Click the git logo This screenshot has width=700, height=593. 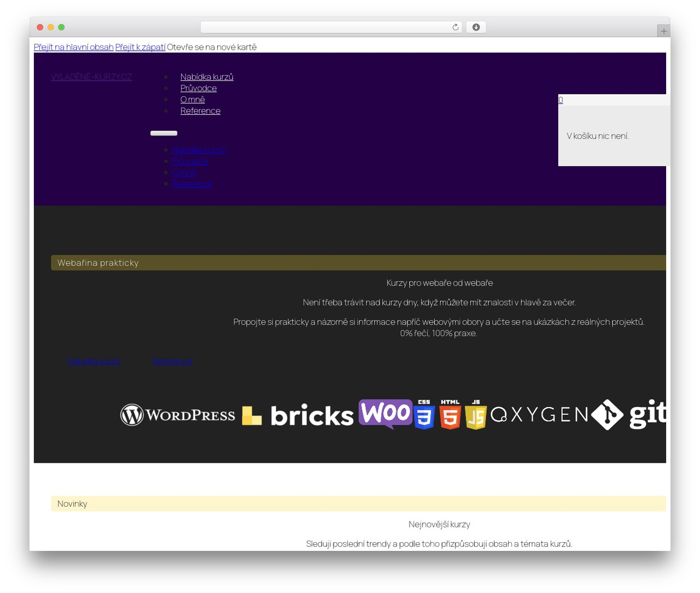pos(628,415)
